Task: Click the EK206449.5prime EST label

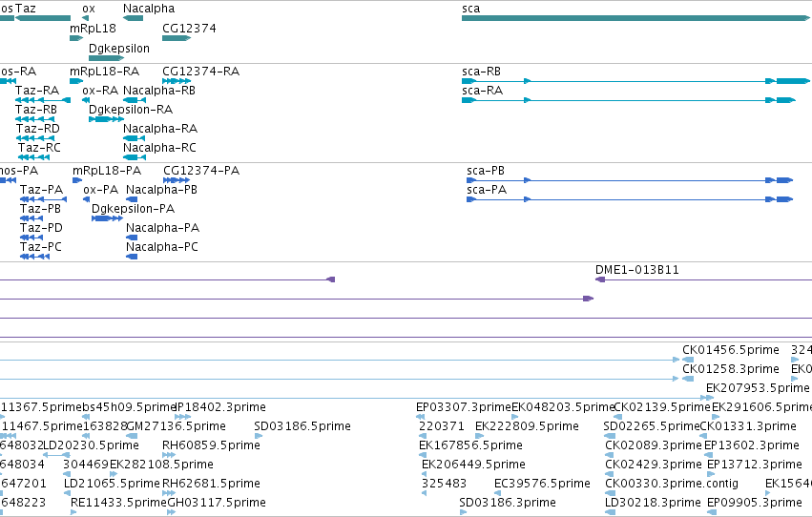Action: 473,465
